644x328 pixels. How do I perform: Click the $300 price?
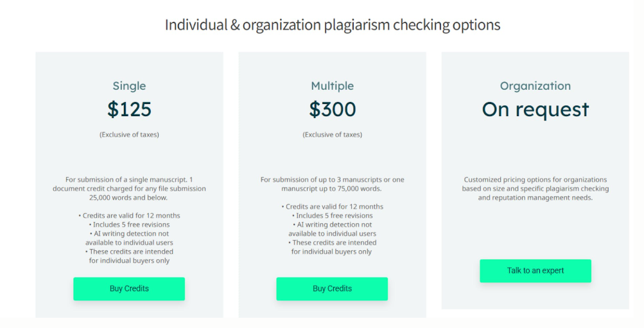coord(332,110)
